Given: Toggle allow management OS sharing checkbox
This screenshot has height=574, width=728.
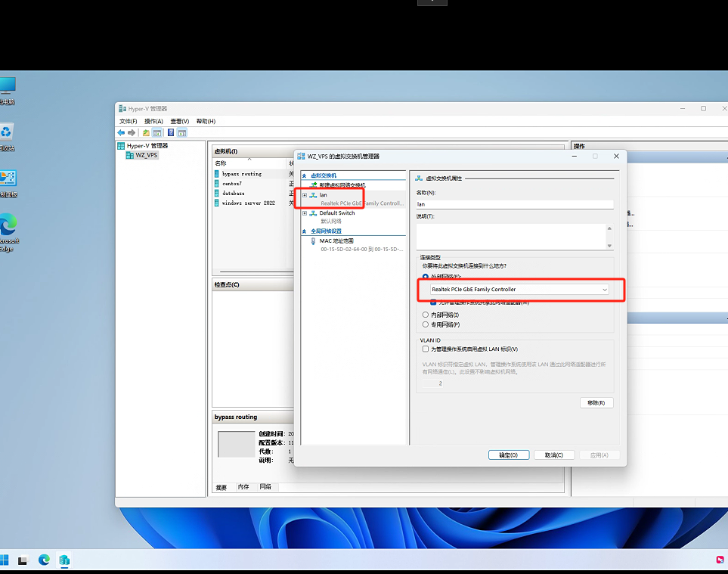Looking at the screenshot, I should [433, 303].
